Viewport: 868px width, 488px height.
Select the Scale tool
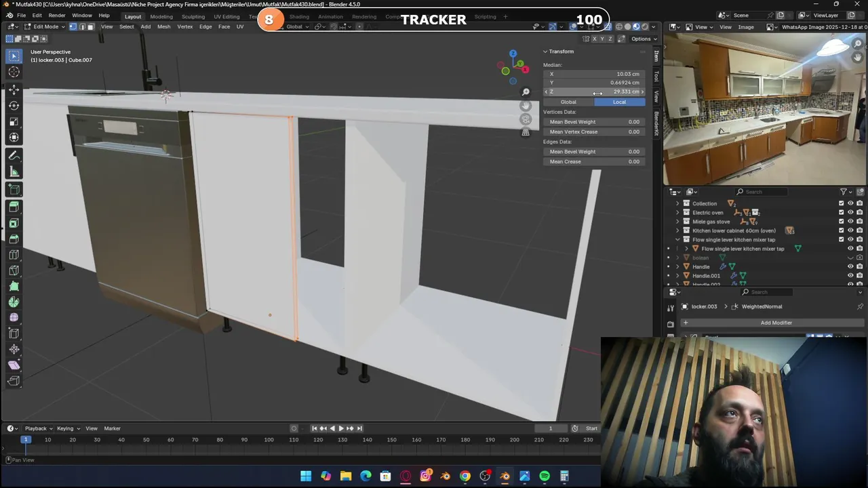(14, 121)
